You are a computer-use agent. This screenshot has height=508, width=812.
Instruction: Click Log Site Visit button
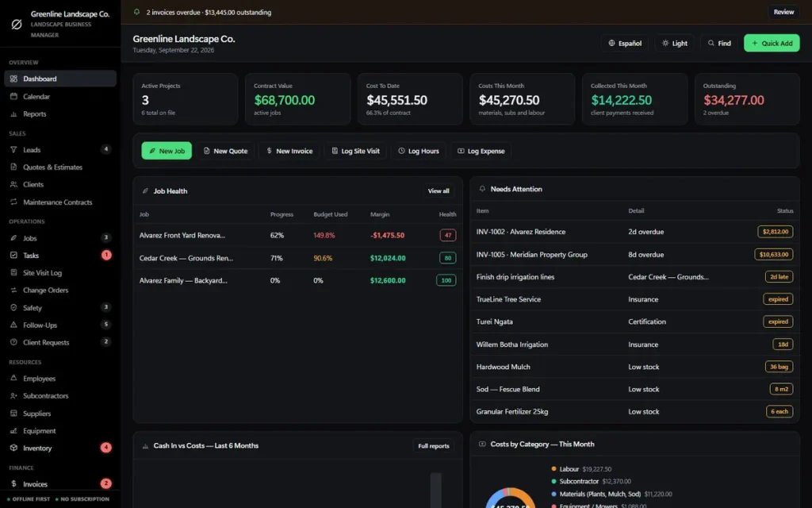click(355, 151)
